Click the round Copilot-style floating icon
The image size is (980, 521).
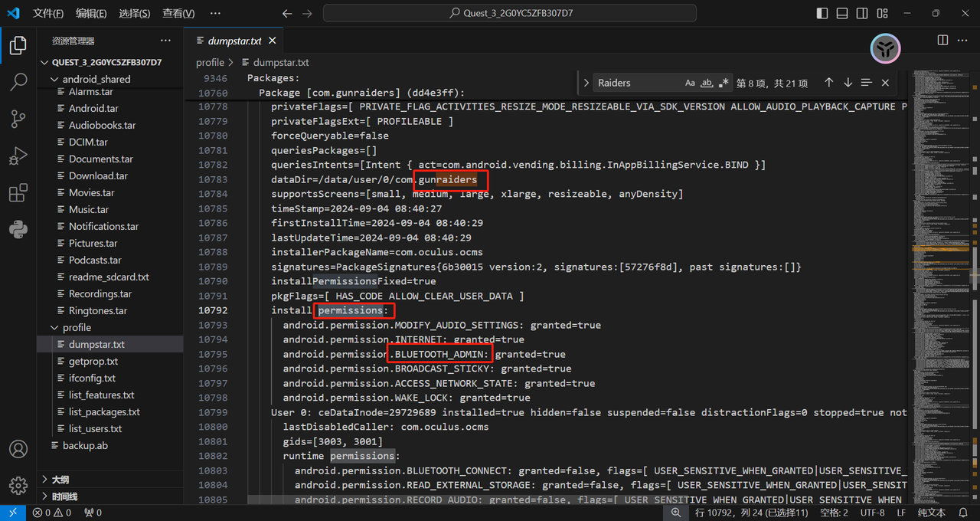tap(885, 50)
